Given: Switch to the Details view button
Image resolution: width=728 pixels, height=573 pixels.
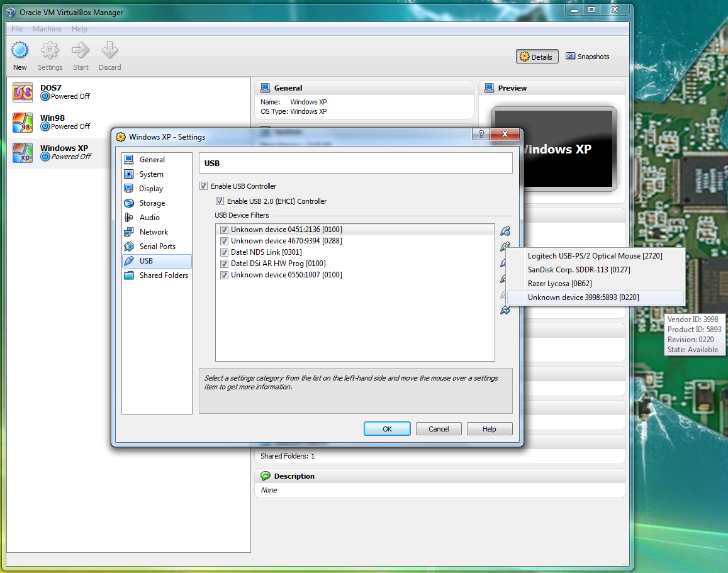Looking at the screenshot, I should point(537,57).
